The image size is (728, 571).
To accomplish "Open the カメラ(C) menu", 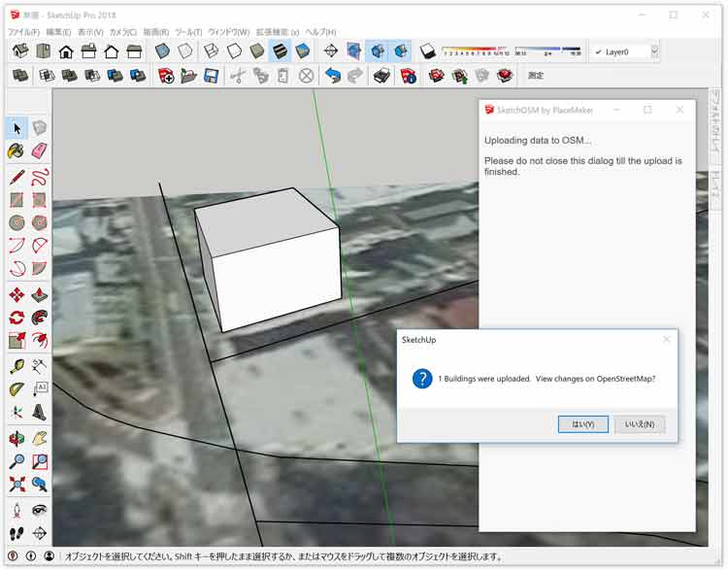I will click(x=123, y=32).
